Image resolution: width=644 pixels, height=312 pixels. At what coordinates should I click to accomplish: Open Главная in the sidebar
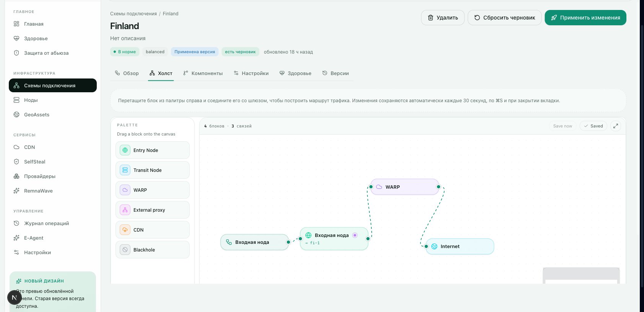coord(53,24)
